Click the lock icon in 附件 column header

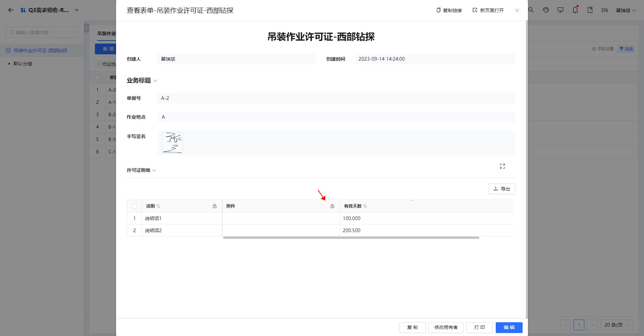(x=332, y=206)
